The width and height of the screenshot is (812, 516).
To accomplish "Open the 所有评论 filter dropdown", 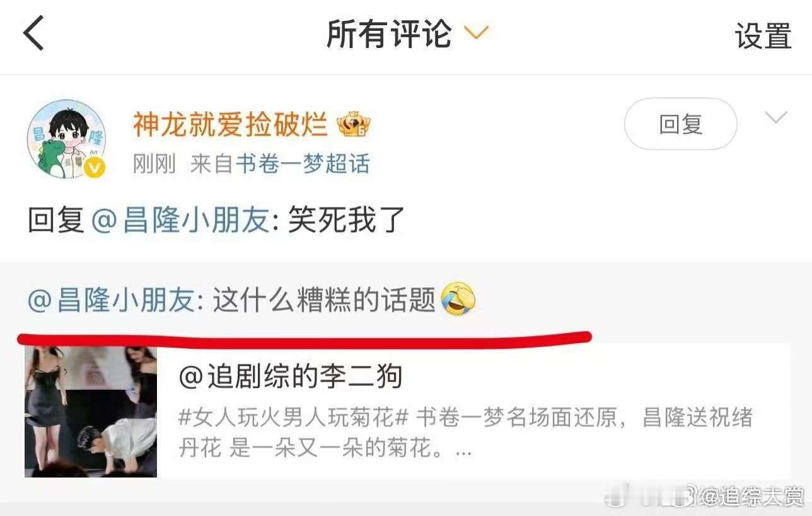I will pyautogui.click(x=476, y=33).
